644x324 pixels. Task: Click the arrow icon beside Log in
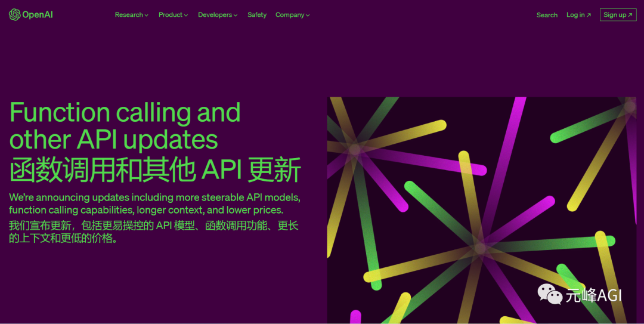click(589, 16)
